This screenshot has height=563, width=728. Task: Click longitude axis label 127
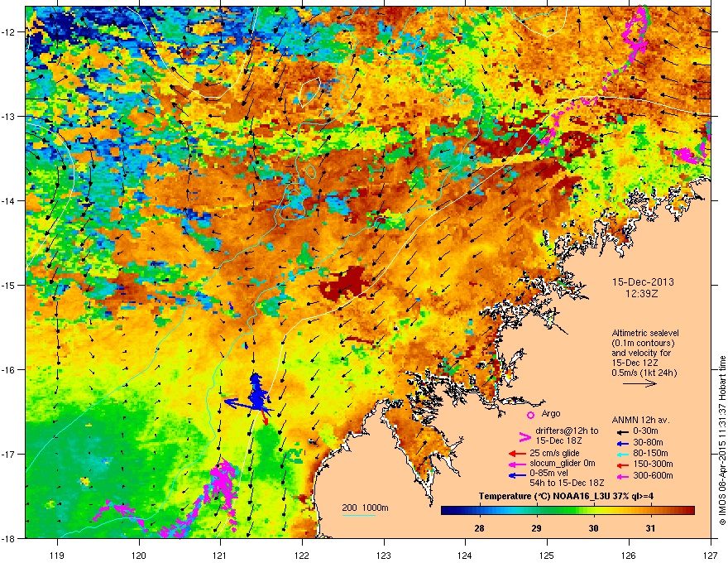[x=711, y=555]
